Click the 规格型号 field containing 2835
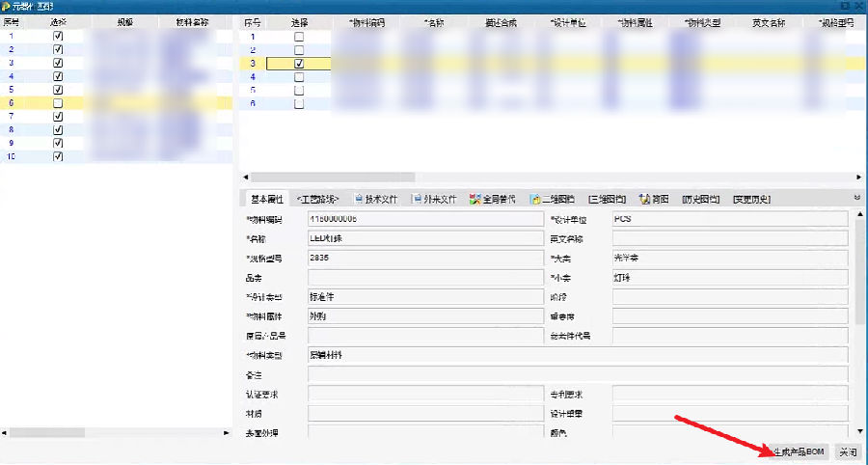868x465 pixels. 425,259
